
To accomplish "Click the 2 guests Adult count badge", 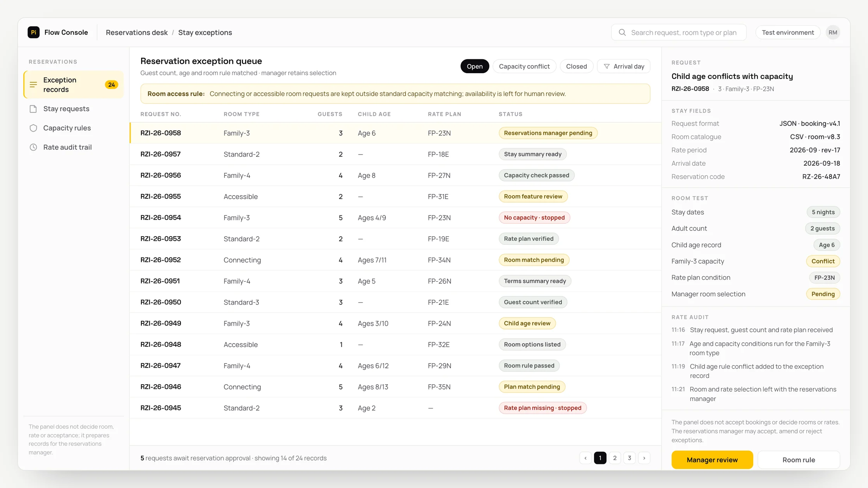I will click(822, 229).
